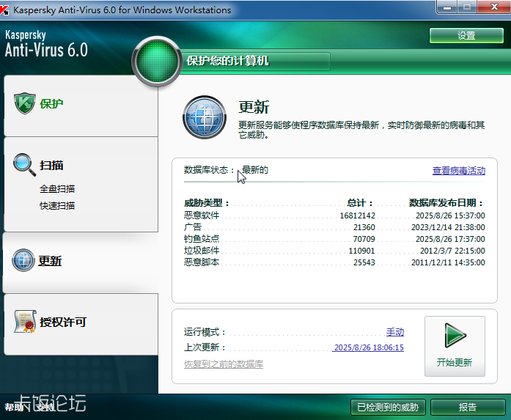The height and width of the screenshot is (420, 511).
Task: Click the 已检测到的威胁 button
Action: 388,408
